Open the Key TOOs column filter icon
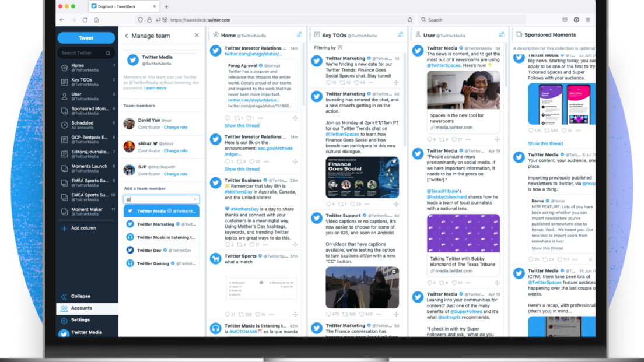This screenshot has height=362, width=644. [x=400, y=34]
